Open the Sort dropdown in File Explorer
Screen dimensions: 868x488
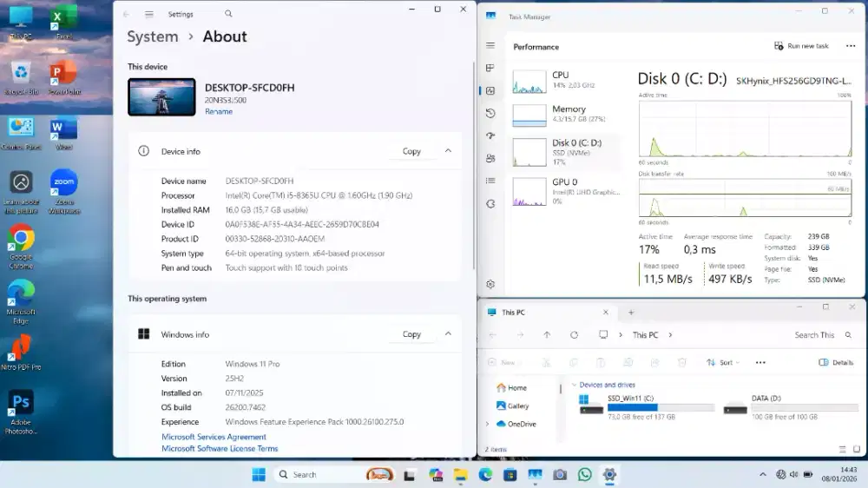click(720, 362)
